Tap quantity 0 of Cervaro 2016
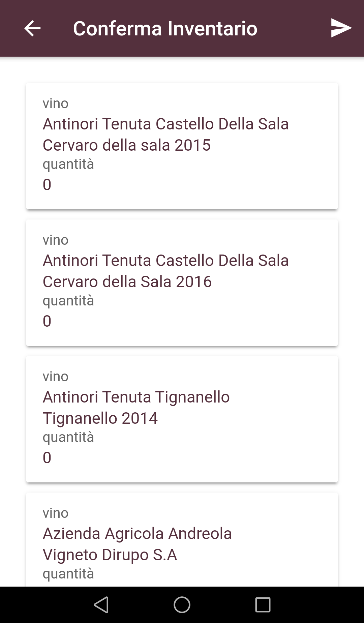 pyautogui.click(x=47, y=321)
